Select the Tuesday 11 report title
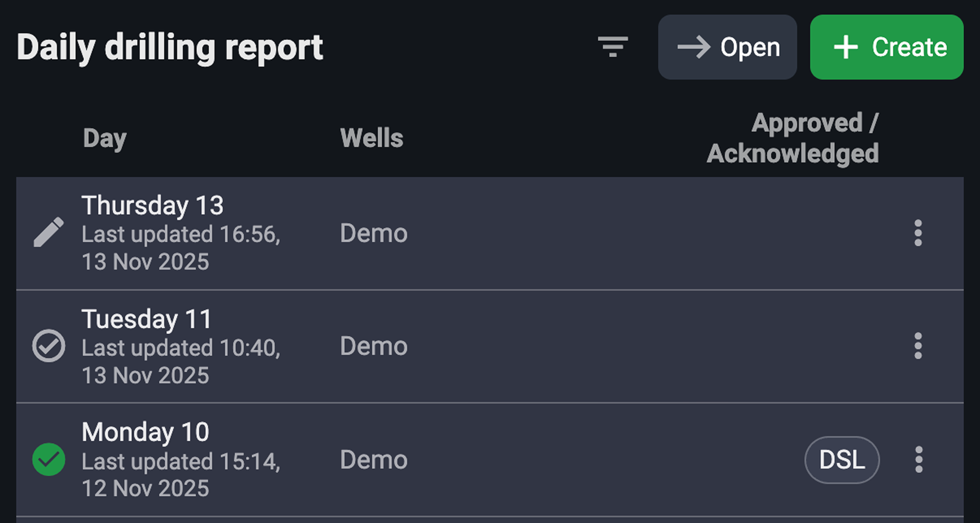 (x=146, y=319)
